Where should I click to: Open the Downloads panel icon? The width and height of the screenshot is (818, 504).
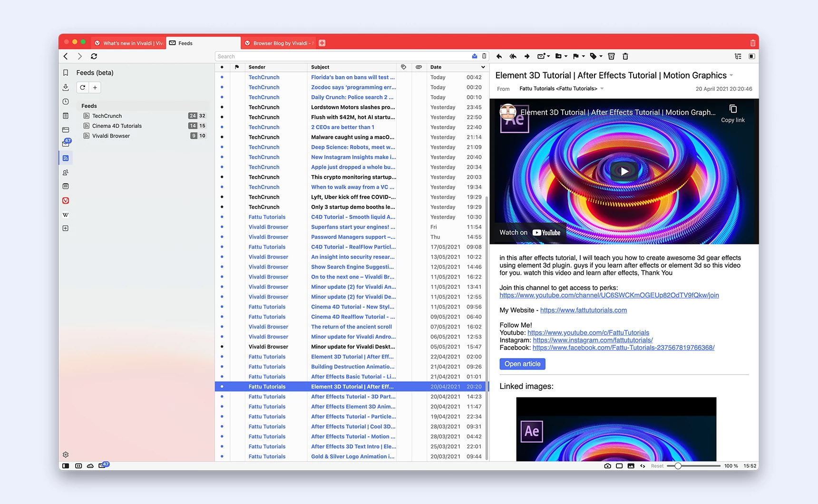pos(66,87)
